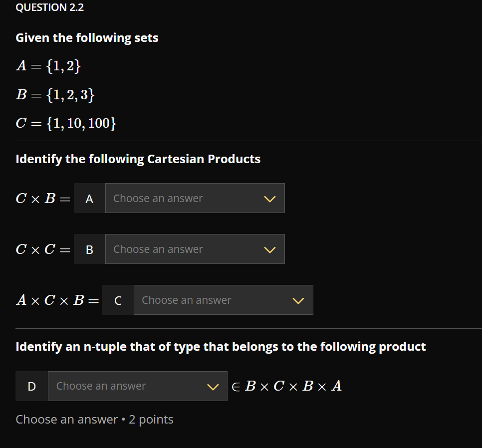This screenshot has height=448, width=482.
Task: Click the 2 points label
Action: (x=151, y=419)
